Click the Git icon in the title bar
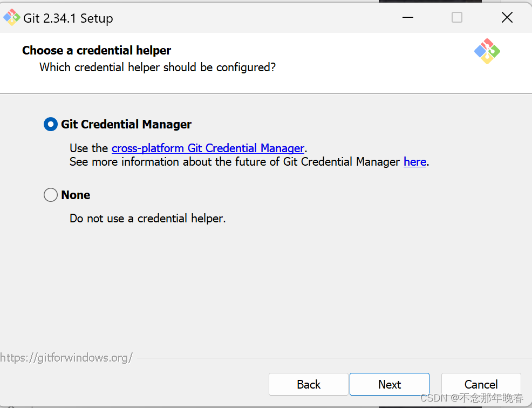 pyautogui.click(x=11, y=17)
